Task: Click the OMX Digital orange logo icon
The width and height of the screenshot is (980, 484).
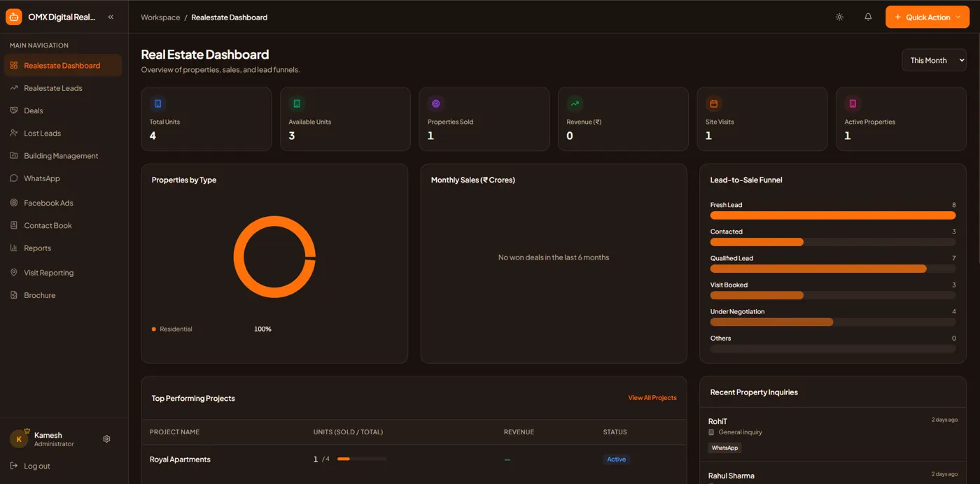Action: coord(14,17)
